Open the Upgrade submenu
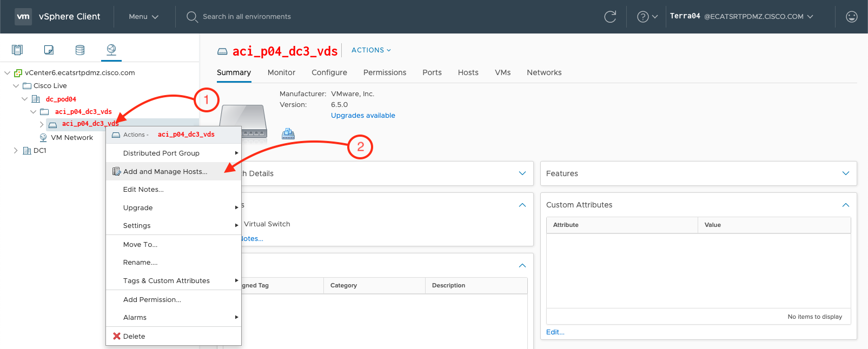The height and width of the screenshot is (349, 868). click(174, 207)
